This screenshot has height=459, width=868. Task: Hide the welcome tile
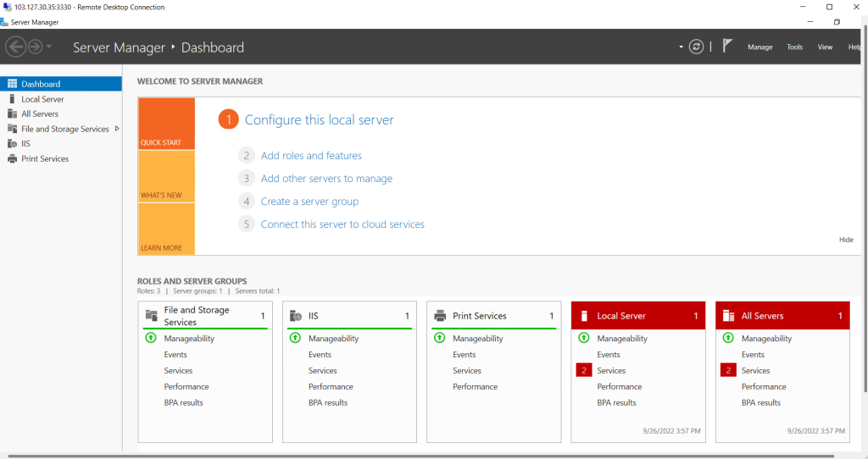click(846, 240)
